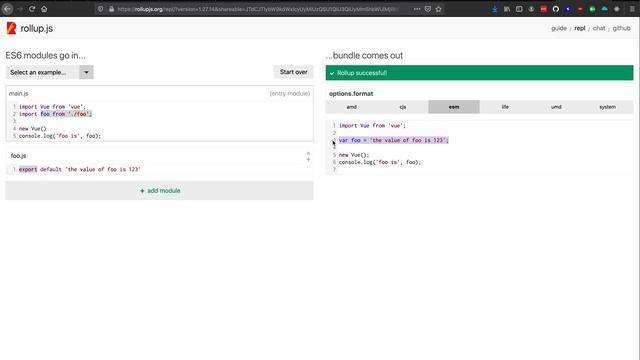
Task: Open the github link in header
Action: point(621,28)
